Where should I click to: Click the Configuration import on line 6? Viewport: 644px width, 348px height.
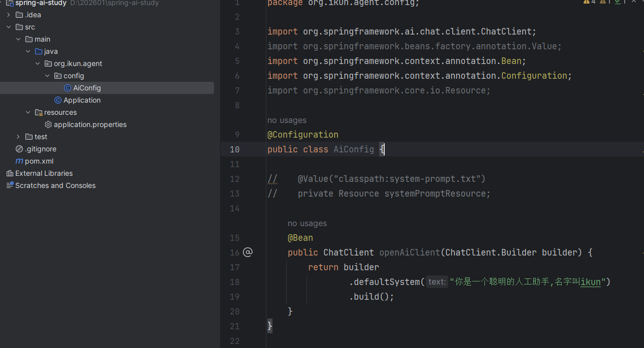coord(420,76)
